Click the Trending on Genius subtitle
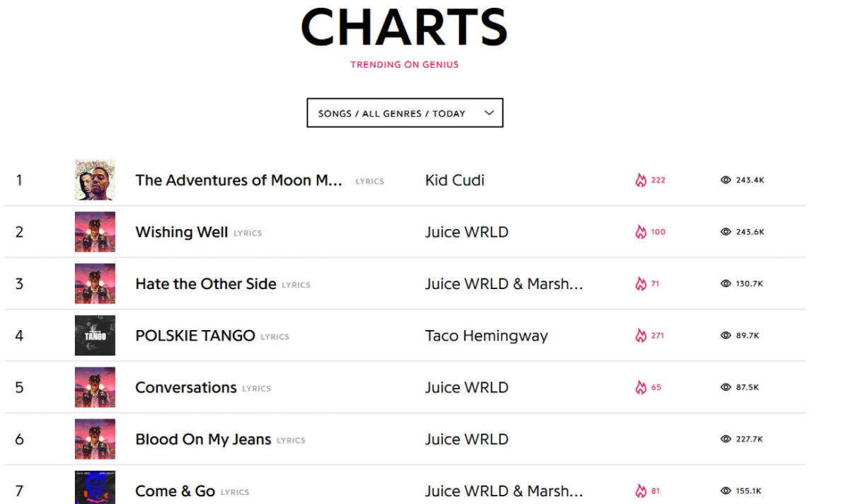This screenshot has height=504, width=849. point(405,64)
